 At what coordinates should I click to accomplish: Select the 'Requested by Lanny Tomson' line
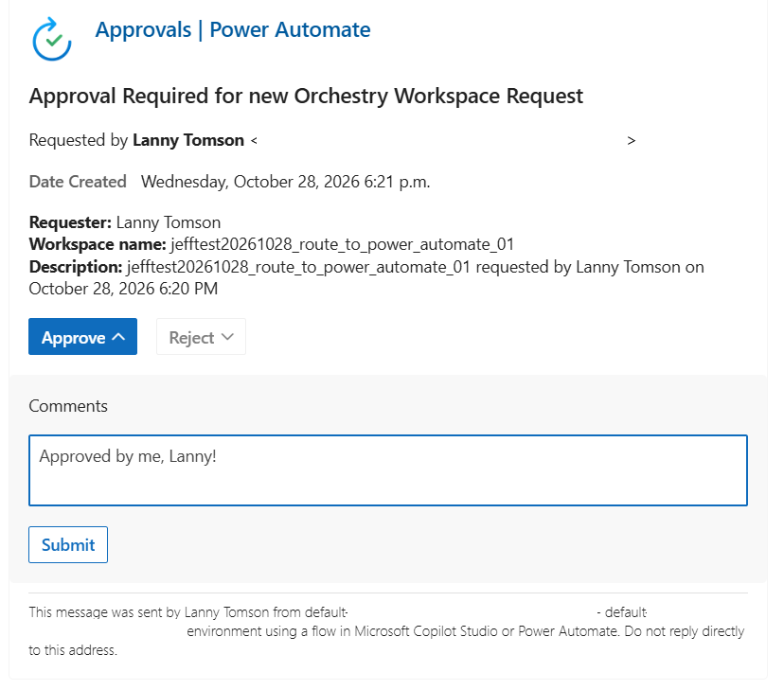332,140
